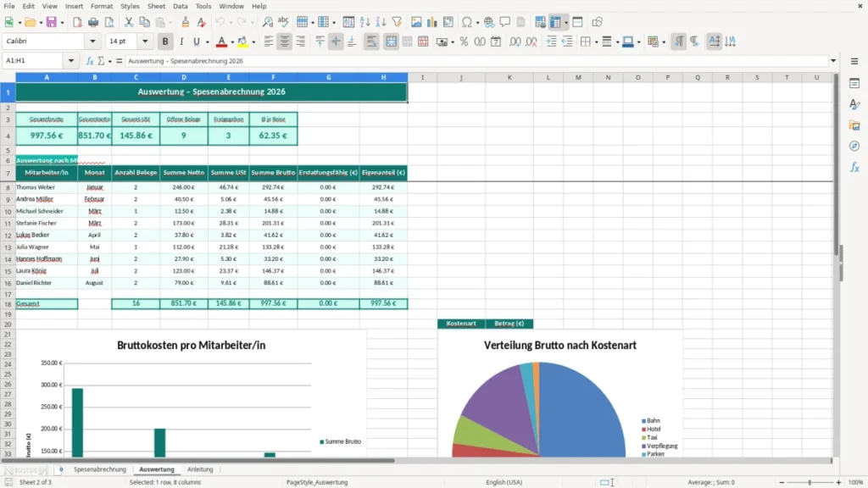
Task: Sort descending Z-A icon
Action: coord(381,22)
